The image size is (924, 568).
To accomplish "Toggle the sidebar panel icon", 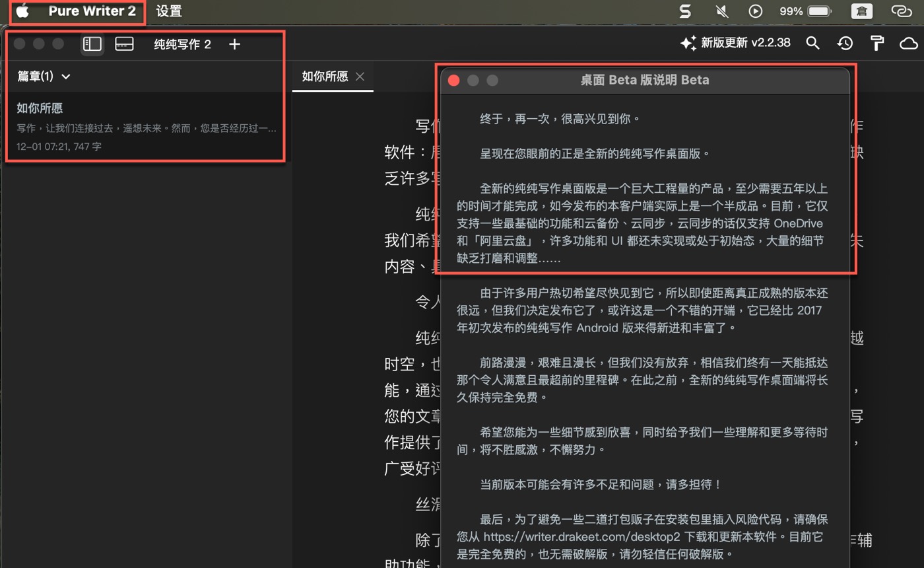I will [x=92, y=44].
